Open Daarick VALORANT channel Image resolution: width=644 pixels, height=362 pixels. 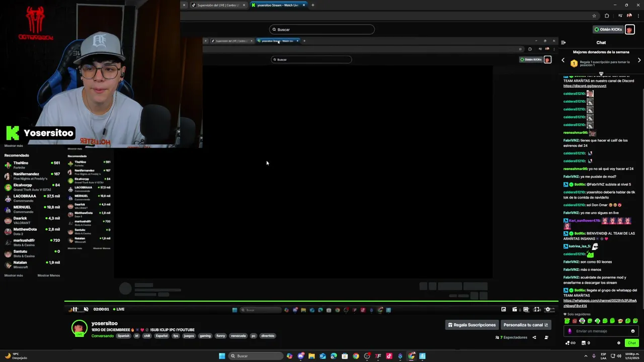click(x=32, y=220)
